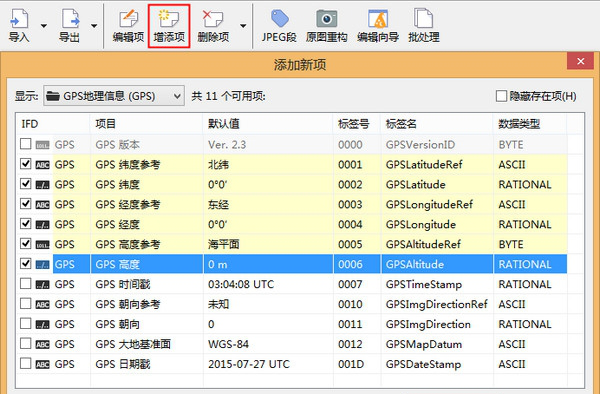Viewport: 600px width, 409px height.
Task: Uncheck the GPS 高度参考 checkbox
Action: click(26, 244)
